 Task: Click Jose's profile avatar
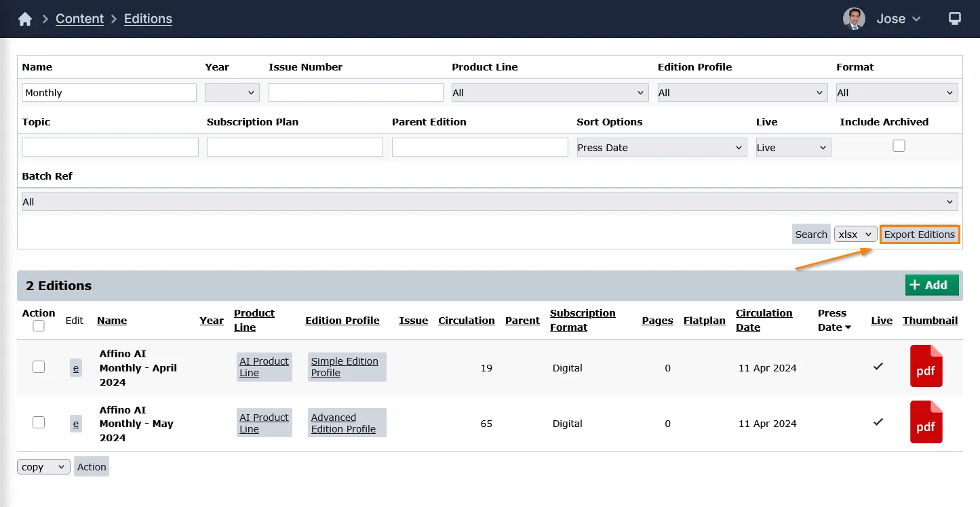click(854, 19)
